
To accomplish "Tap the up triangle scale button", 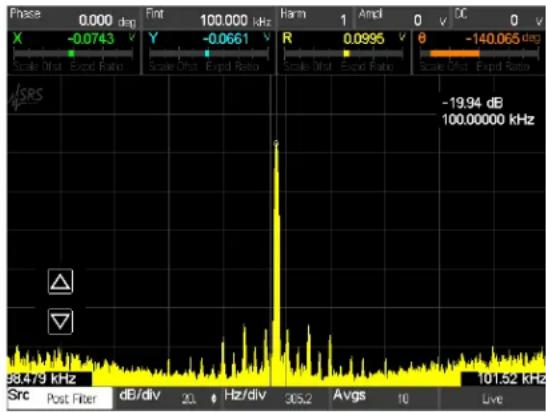I will 60,281.
